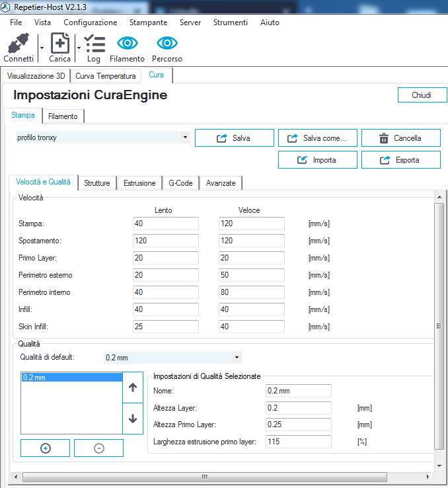Switch to Curva Temperatura tab
This screenshot has width=448, height=488.
[106, 76]
